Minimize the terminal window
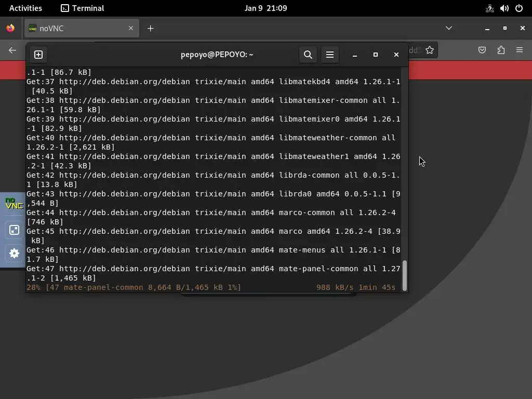Viewport: 532px width, 399px height. (354, 55)
